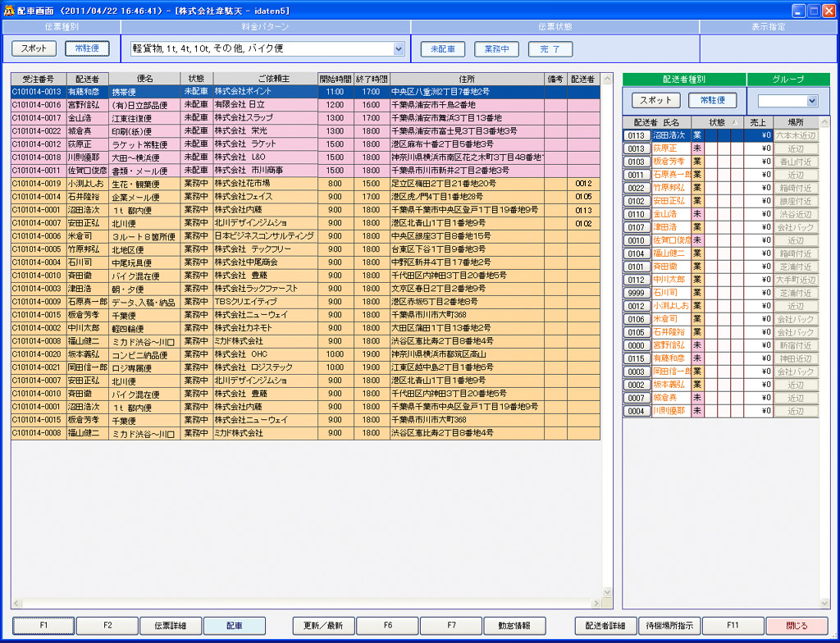Toggle the 業務中 status filter

(x=496, y=49)
